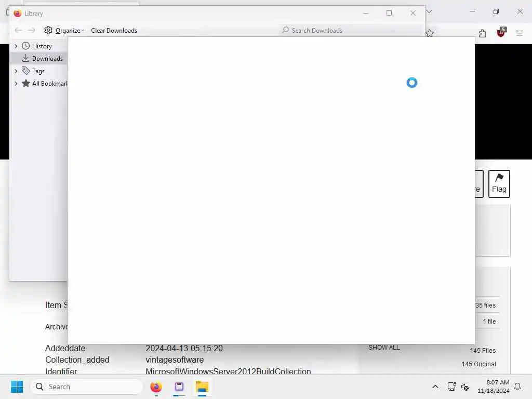The image size is (532, 399).
Task: Open Firefox extensions puzzle icon
Action: tap(483, 33)
